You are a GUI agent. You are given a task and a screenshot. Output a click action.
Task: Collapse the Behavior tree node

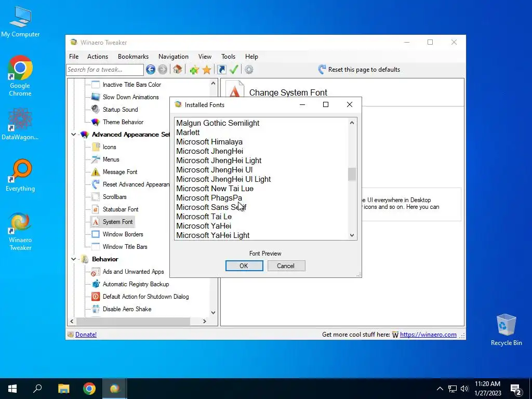[73, 259]
